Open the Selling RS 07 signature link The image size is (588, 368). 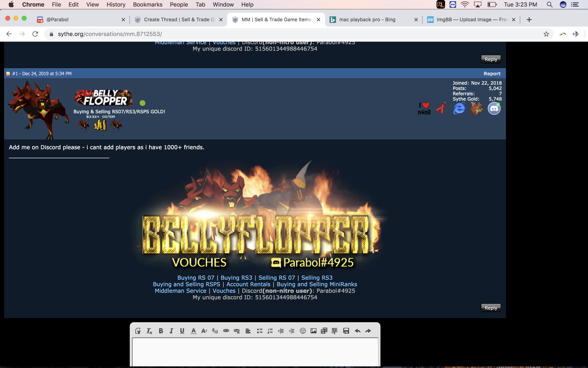pos(277,277)
